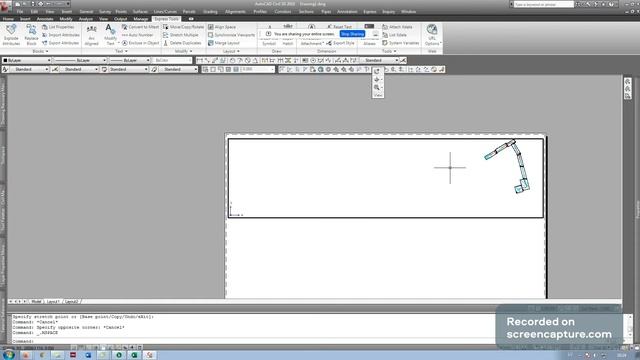Click Export Attributes

(60, 43)
